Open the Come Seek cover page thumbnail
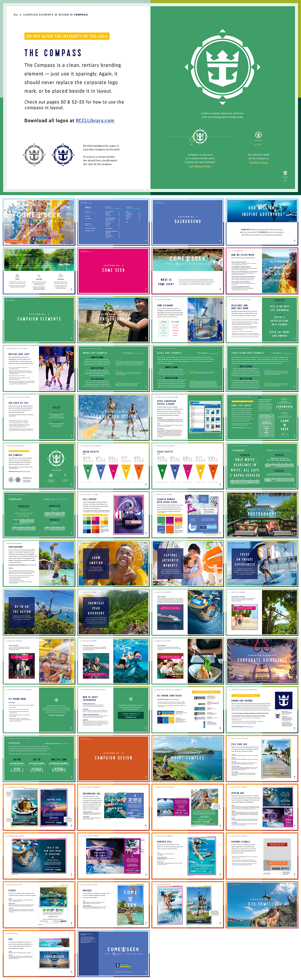 [39, 222]
